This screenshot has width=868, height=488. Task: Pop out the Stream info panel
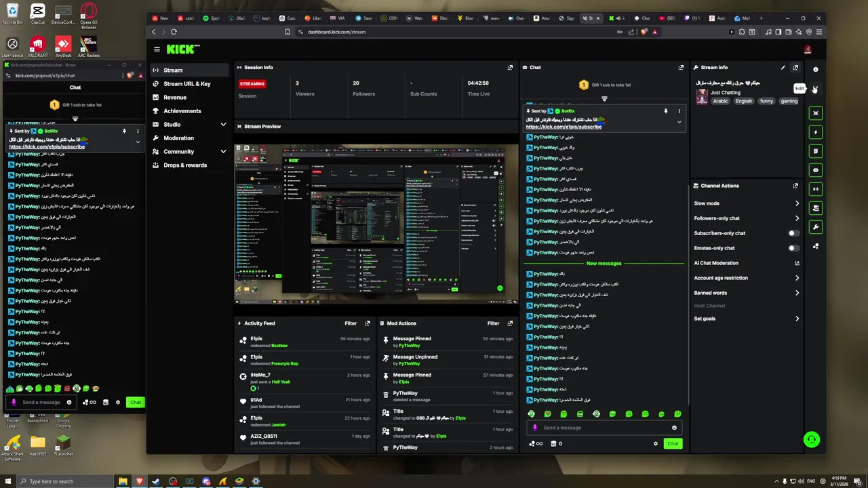point(795,67)
